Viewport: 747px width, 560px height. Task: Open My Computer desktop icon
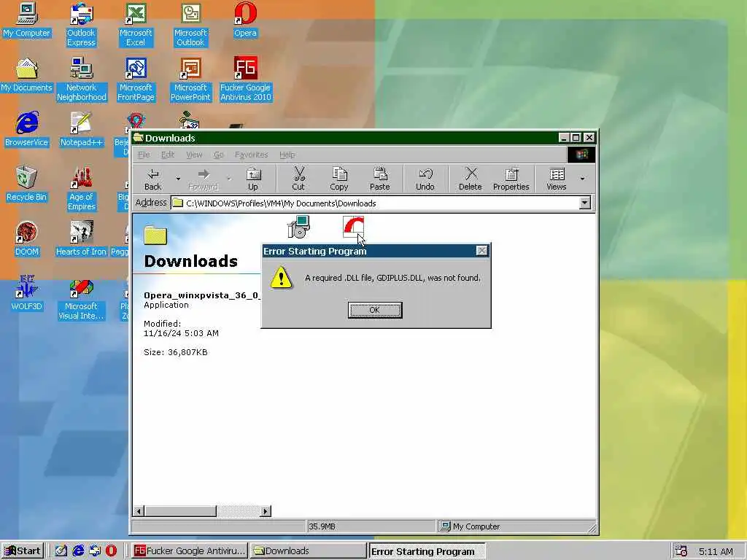point(26,20)
